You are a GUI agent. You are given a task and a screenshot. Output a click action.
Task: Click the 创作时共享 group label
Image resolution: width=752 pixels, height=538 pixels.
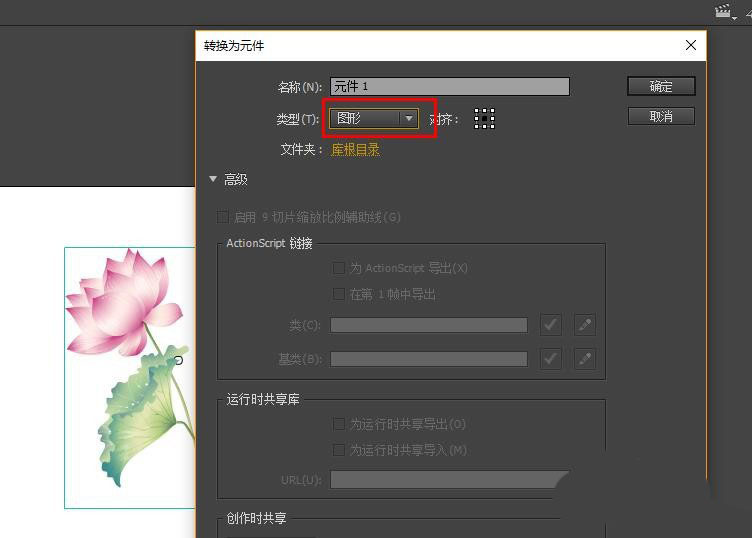(257, 518)
